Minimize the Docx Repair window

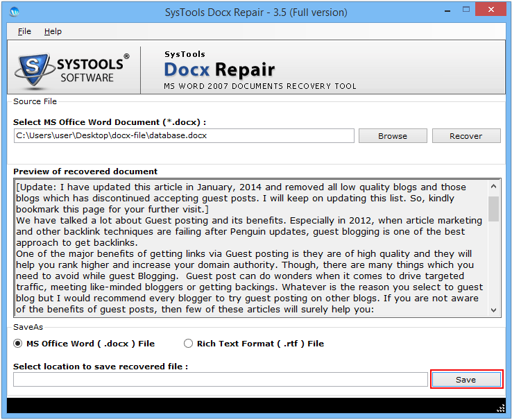click(x=447, y=10)
